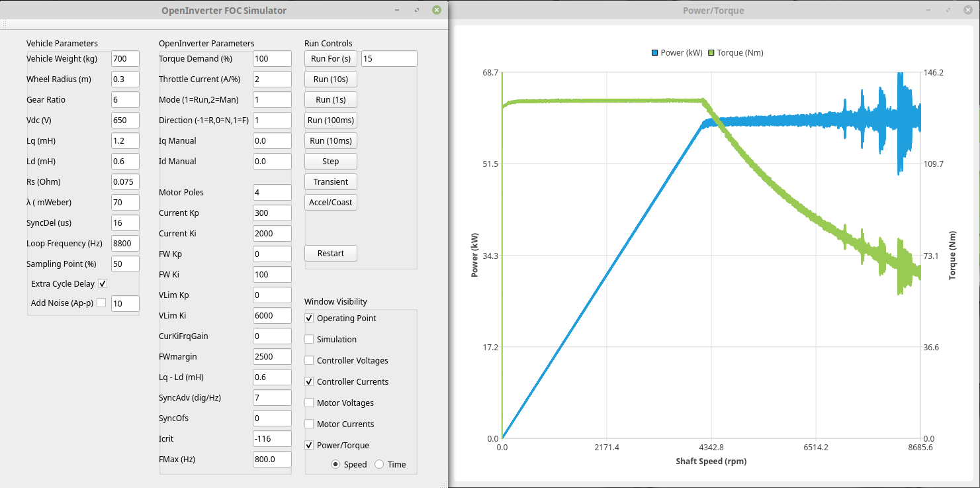Show the Simulation window
Viewport: 980px width, 488px height.
pos(309,339)
